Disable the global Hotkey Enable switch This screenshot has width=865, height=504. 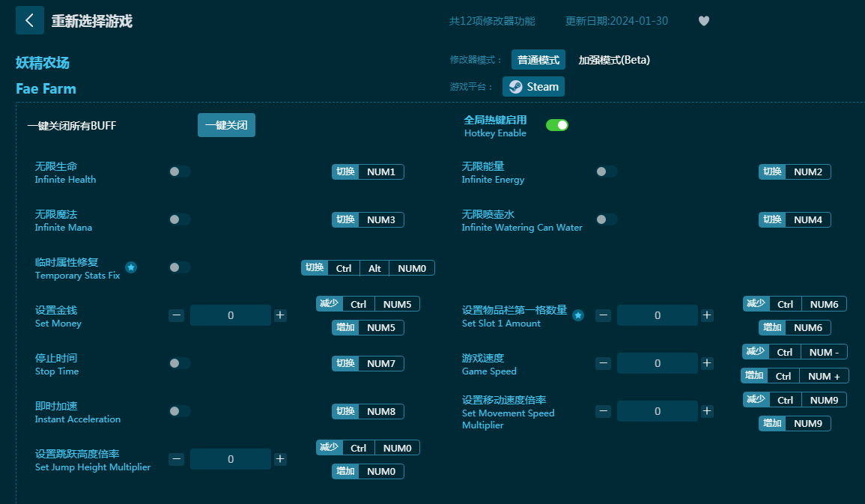[557, 125]
